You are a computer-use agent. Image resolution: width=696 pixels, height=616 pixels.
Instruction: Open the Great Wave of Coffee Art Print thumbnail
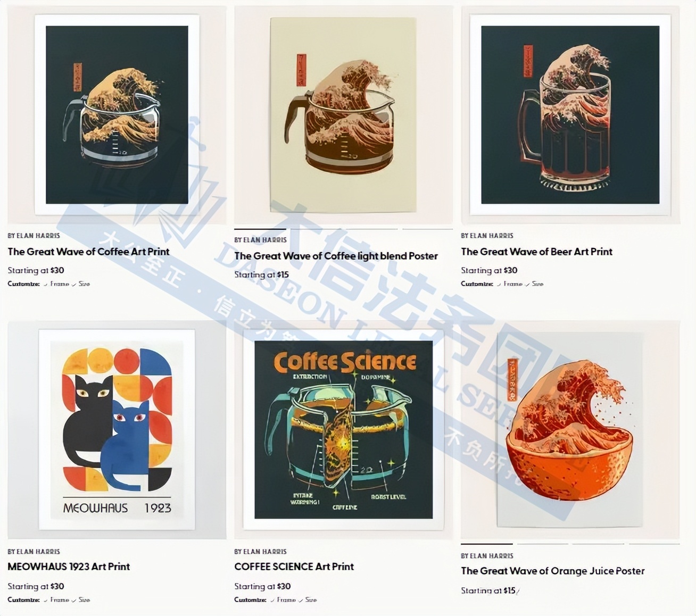tap(117, 114)
